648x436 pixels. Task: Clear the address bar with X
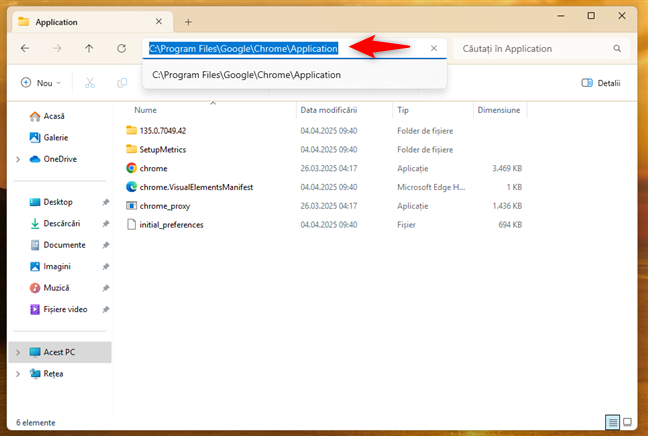[x=434, y=48]
